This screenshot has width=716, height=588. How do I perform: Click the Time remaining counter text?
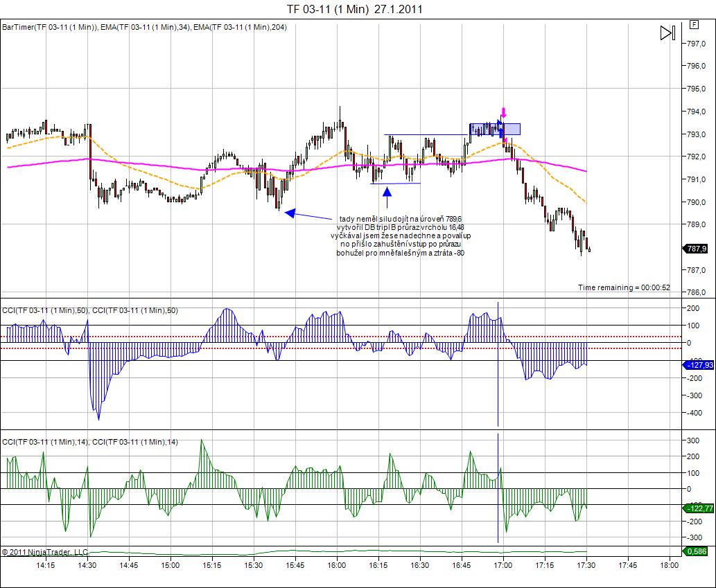(624, 287)
